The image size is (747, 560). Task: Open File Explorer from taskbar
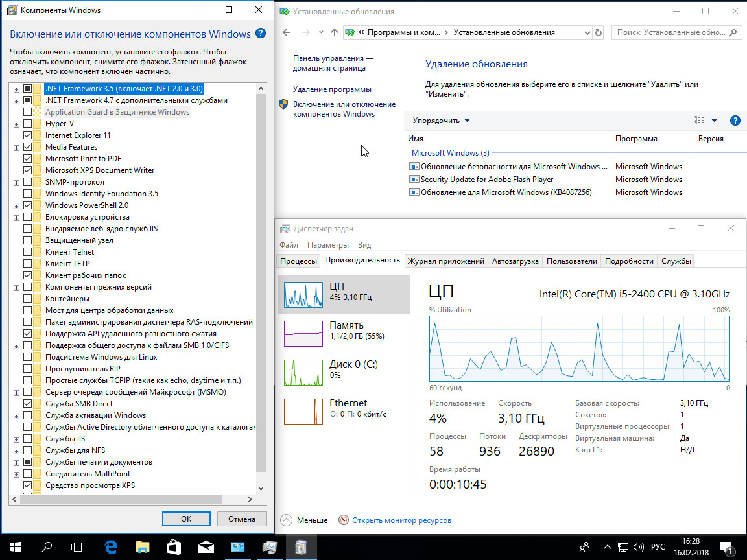(x=143, y=547)
